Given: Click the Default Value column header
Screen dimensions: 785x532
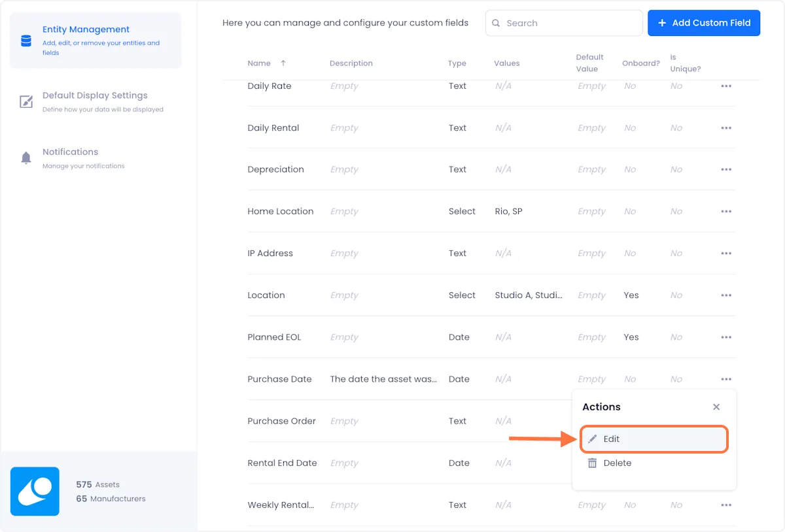Looking at the screenshot, I should (x=589, y=63).
